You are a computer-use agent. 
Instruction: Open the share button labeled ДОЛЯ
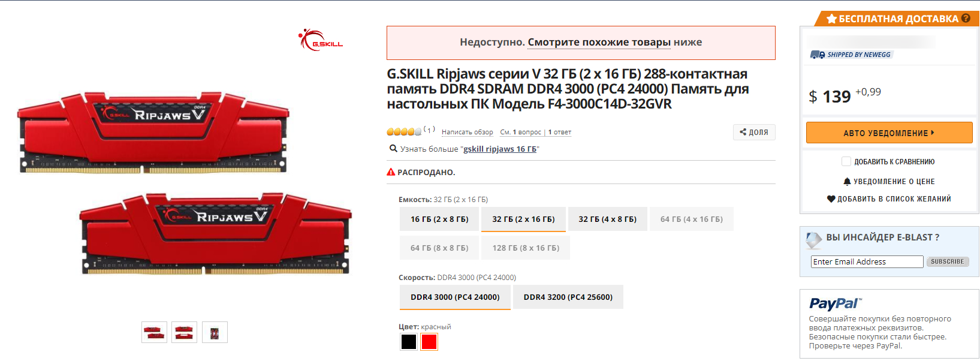tap(754, 132)
